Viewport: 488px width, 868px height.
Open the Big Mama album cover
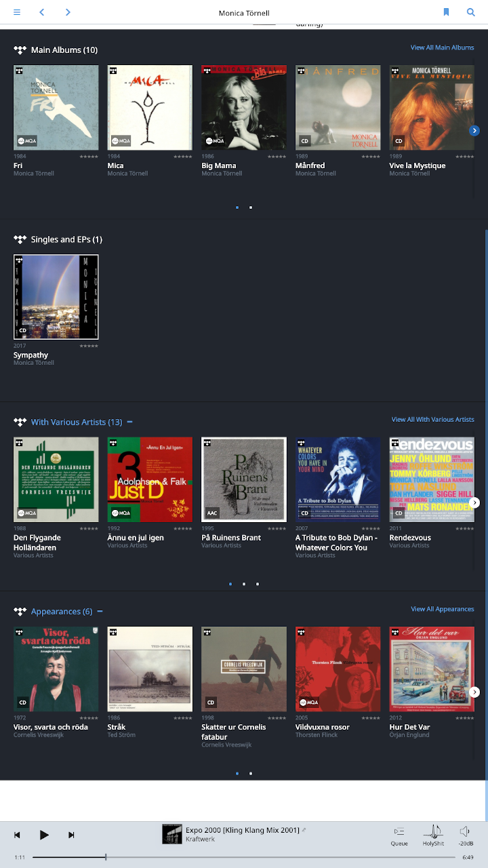point(243,107)
